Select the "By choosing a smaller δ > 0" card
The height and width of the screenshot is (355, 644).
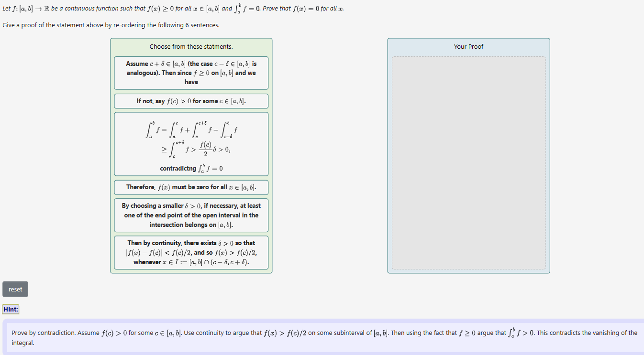point(191,215)
